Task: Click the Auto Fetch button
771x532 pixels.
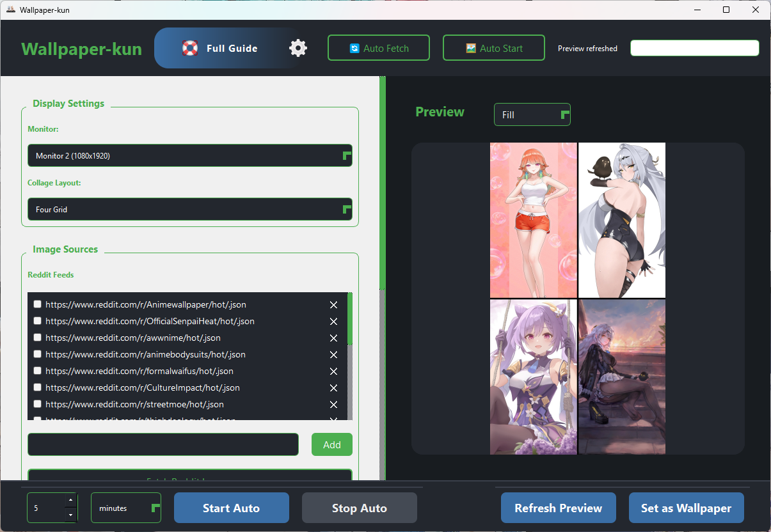Action: pos(379,48)
